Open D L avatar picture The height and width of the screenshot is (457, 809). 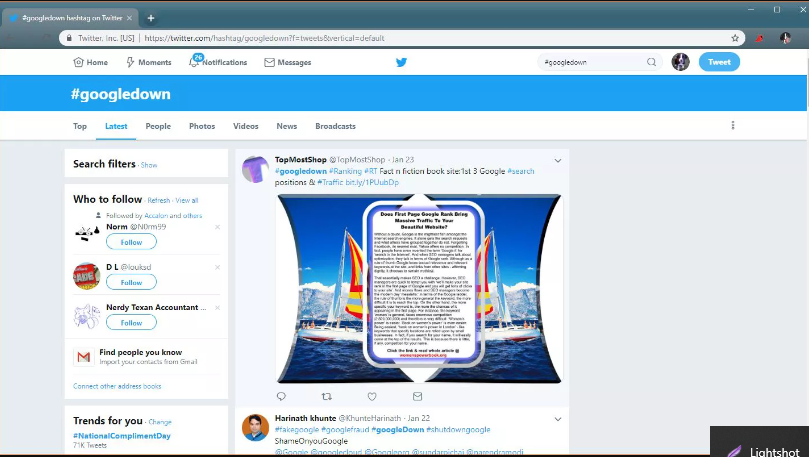coord(87,275)
